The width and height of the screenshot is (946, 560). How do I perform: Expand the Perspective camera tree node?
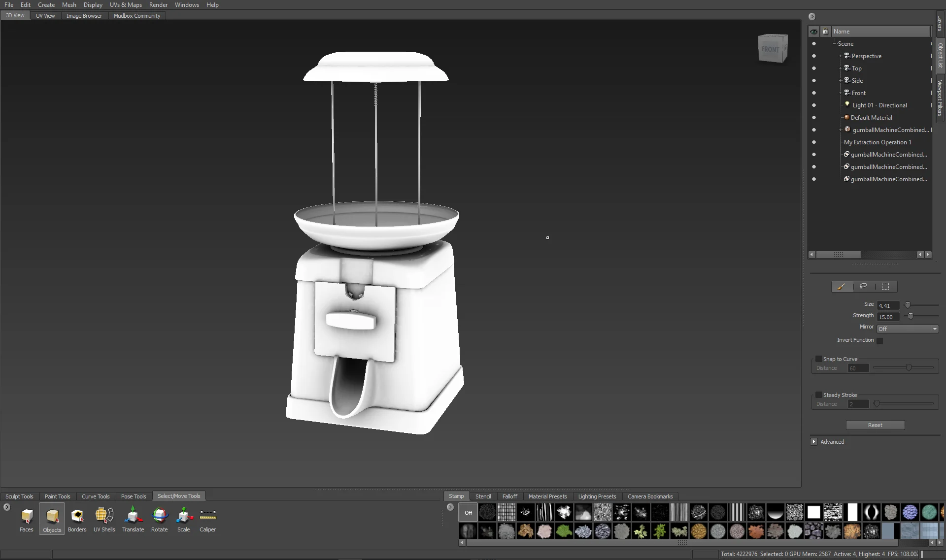point(841,56)
